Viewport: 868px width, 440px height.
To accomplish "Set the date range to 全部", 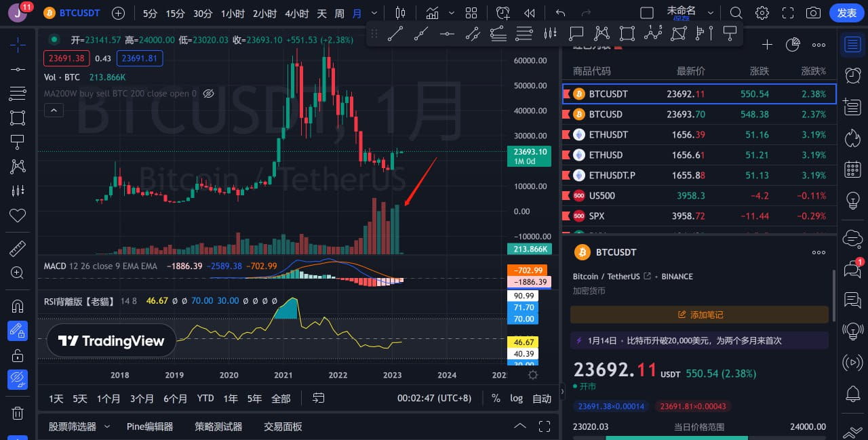I will 281,399.
